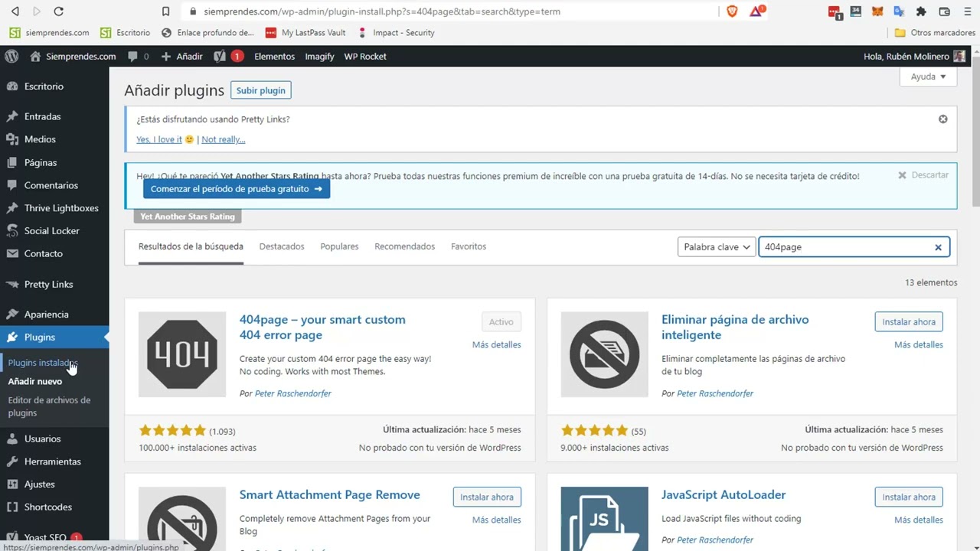Click the browser address bar URL

pos(382,11)
